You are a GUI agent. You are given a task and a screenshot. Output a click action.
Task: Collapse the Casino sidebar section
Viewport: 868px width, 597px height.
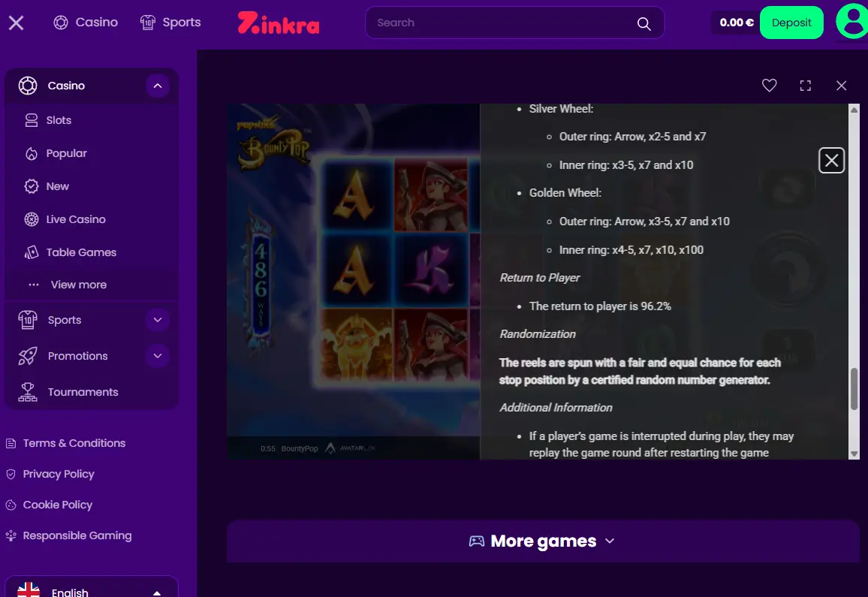click(x=158, y=86)
